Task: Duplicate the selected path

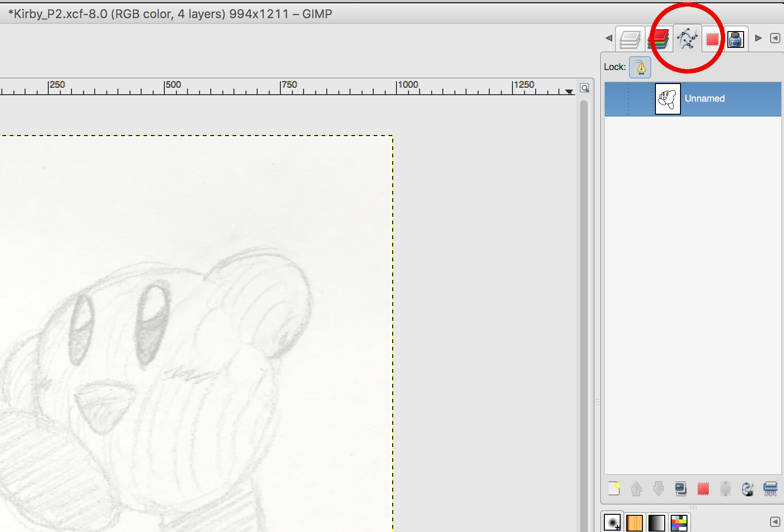Action: click(681, 489)
